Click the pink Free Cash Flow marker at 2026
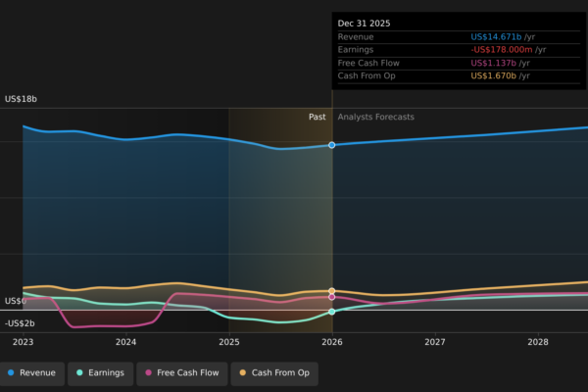 coord(332,297)
